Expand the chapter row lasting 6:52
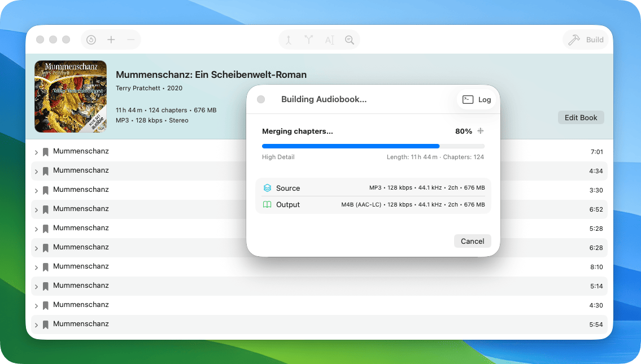 coord(36,209)
